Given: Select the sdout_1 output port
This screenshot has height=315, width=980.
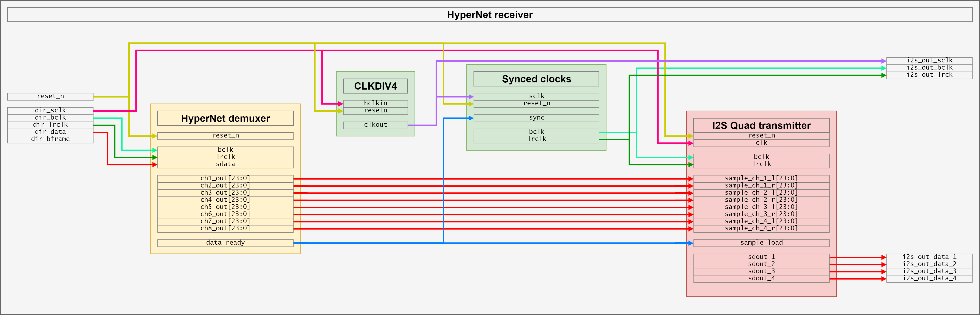Looking at the screenshot, I should tap(761, 257).
